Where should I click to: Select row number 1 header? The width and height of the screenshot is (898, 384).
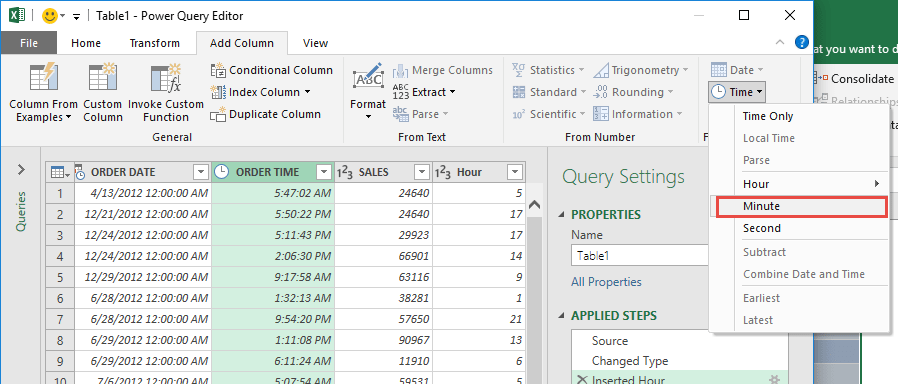[x=60, y=193]
